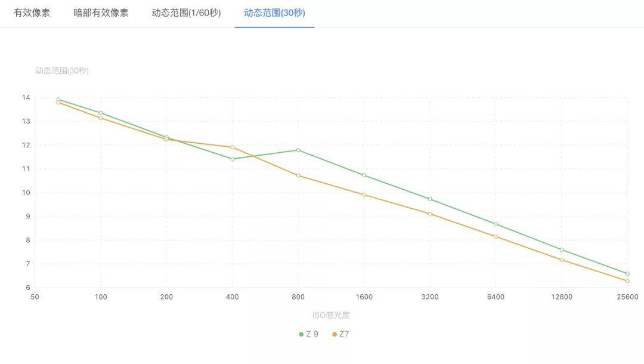The height and width of the screenshot is (364, 644).
Task: Click the green Z 9 marker at ISO 12800
Action: [x=562, y=249]
